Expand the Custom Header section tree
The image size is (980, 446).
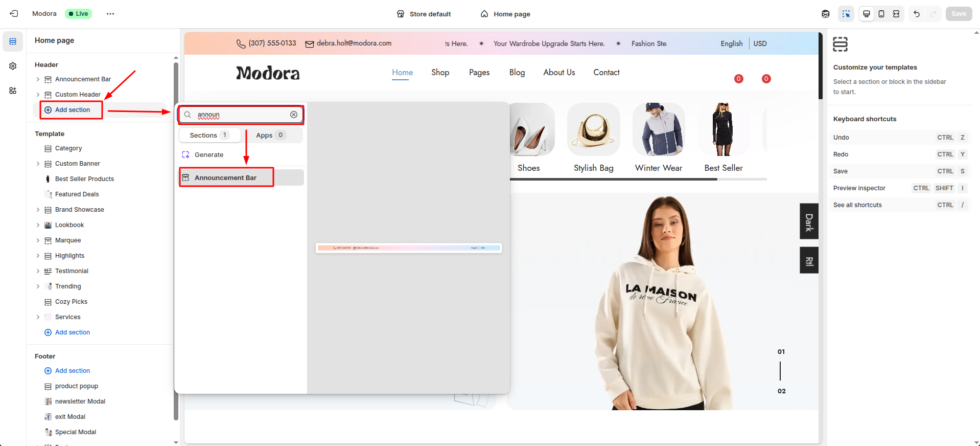point(38,95)
